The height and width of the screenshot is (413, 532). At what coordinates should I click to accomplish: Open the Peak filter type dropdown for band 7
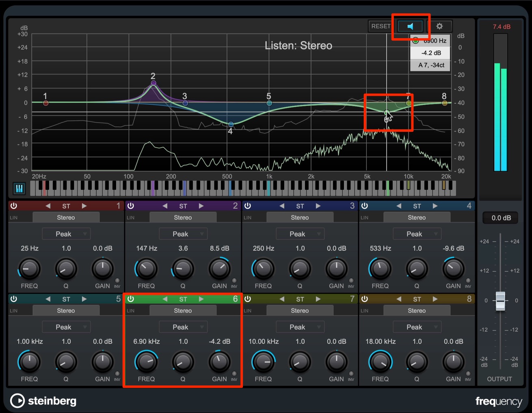(300, 327)
